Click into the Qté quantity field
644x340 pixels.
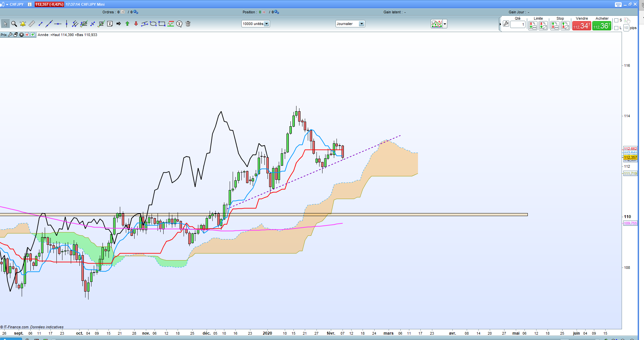click(x=518, y=24)
